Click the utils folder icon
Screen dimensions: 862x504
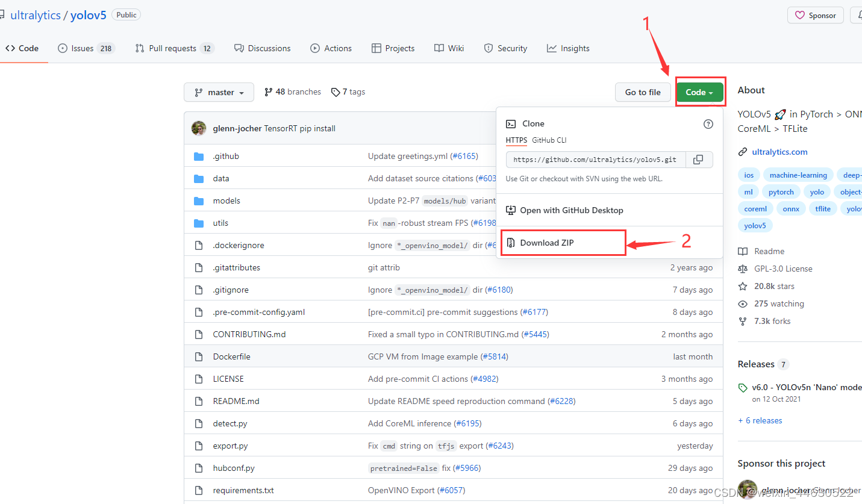pos(199,223)
